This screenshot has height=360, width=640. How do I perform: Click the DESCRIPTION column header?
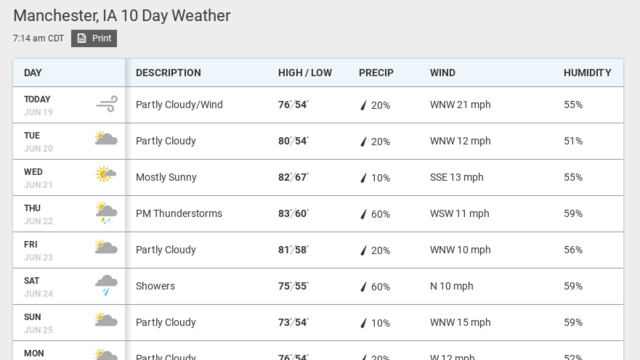coord(168,73)
